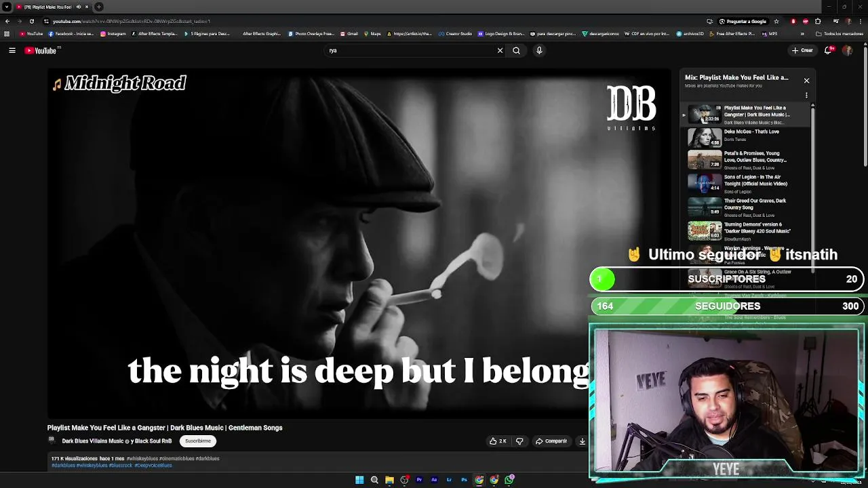The height and width of the screenshot is (488, 868).
Task: Reload the page with the refresh icon
Action: tap(31, 21)
